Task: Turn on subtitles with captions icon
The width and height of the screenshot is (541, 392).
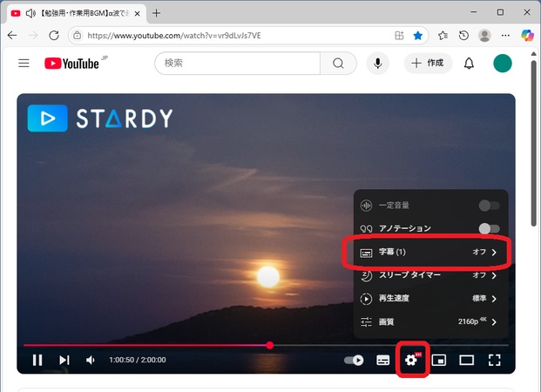Action: coord(383,361)
